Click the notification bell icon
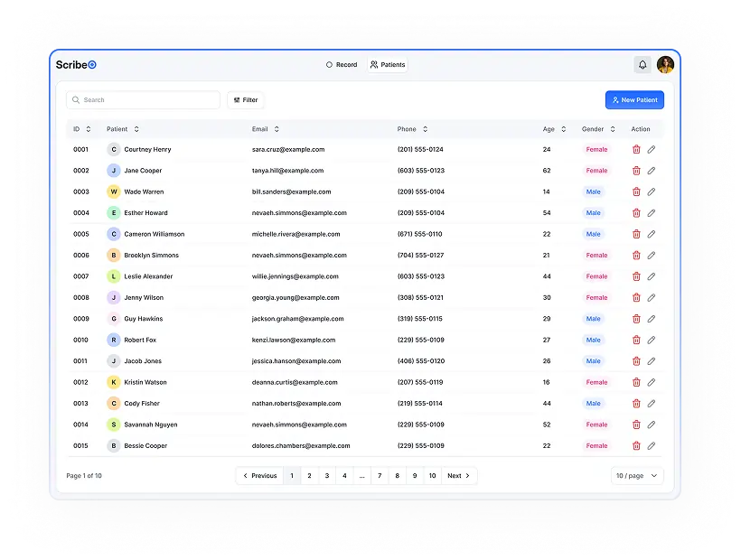This screenshot has width=741, height=560. point(643,65)
